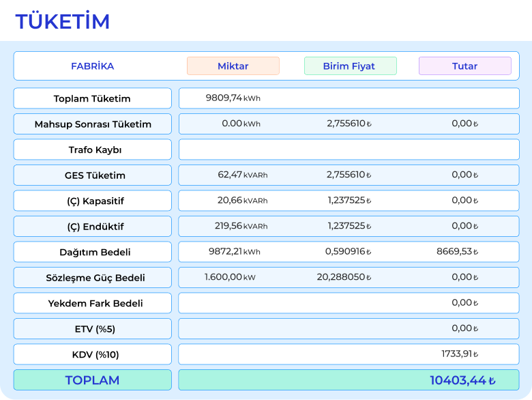Click the 1.600,00 kW contract power quantity
Viewport: 532px width, 400px height.
tap(230, 277)
